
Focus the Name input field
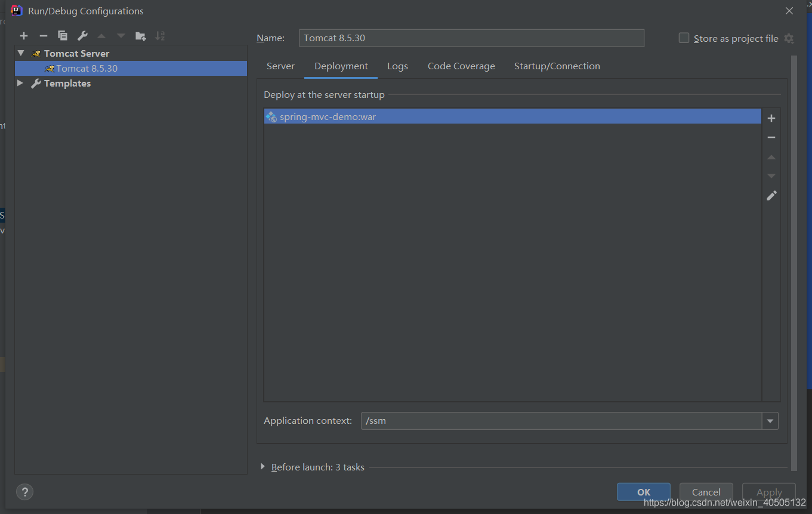[x=471, y=38]
